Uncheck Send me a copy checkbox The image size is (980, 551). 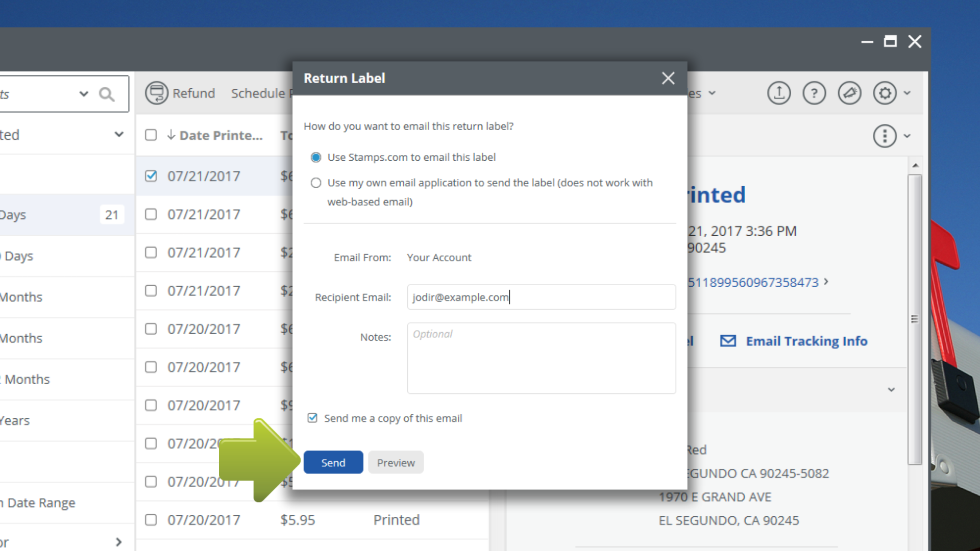click(312, 418)
